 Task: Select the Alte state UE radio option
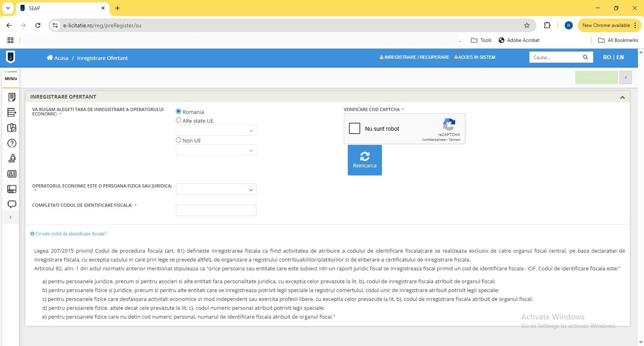point(179,120)
